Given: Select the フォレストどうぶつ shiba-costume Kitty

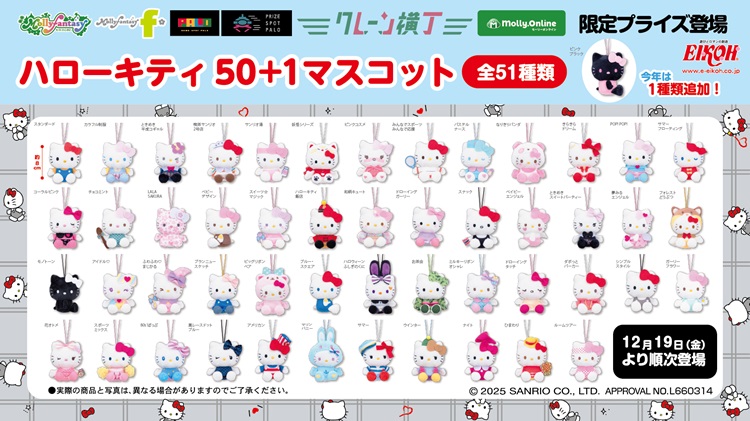Looking at the screenshot, I should (x=686, y=227).
